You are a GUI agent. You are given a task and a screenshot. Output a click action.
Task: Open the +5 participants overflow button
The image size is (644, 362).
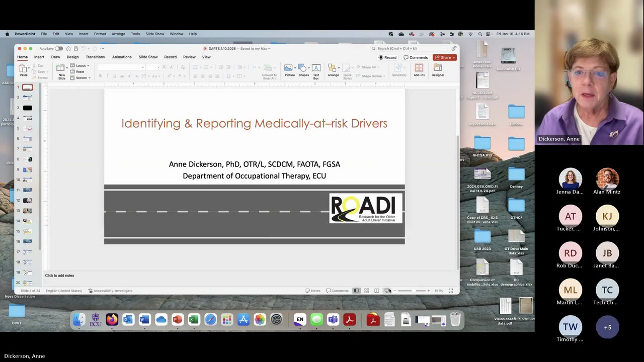point(607,327)
